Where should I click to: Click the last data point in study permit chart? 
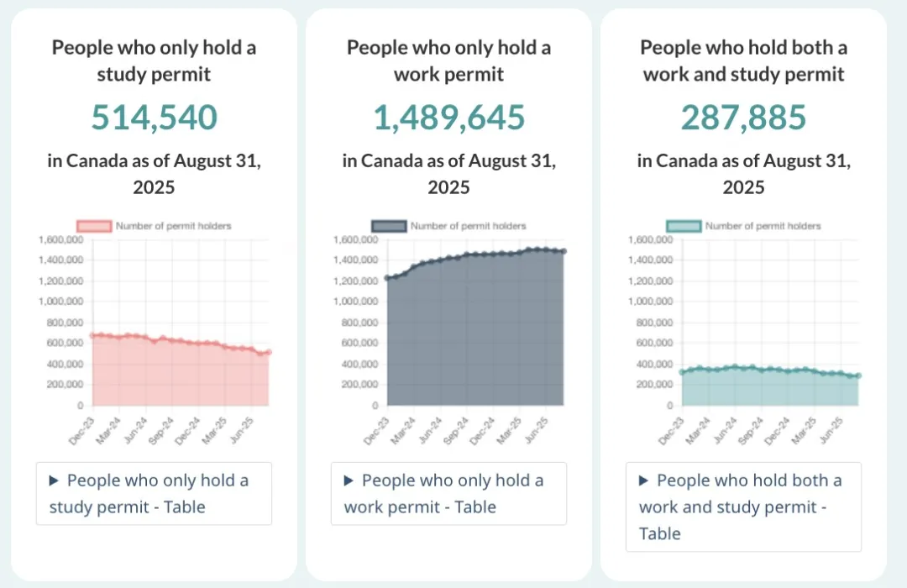(269, 352)
